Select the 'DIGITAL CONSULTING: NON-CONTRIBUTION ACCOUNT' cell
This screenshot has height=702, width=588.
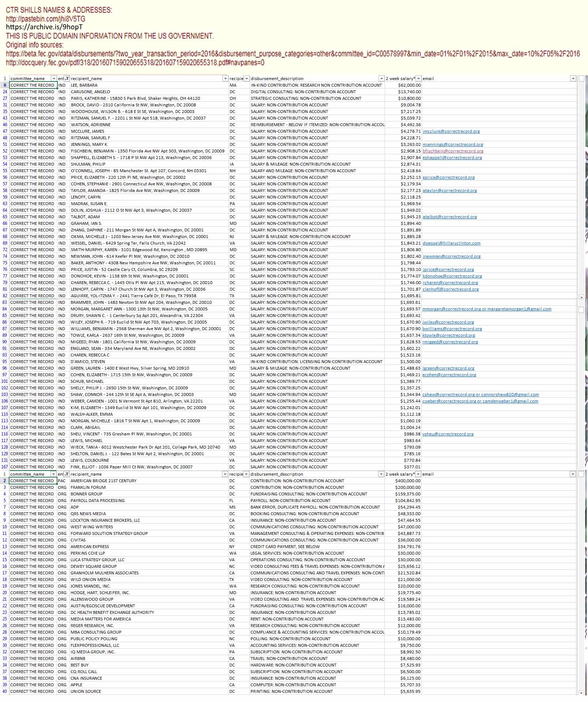tap(317, 92)
